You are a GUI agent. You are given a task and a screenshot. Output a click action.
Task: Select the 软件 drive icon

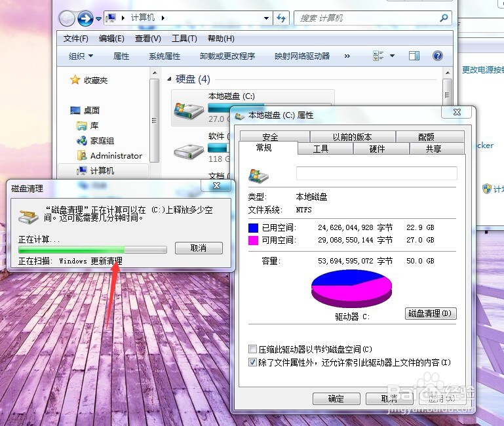189,151
